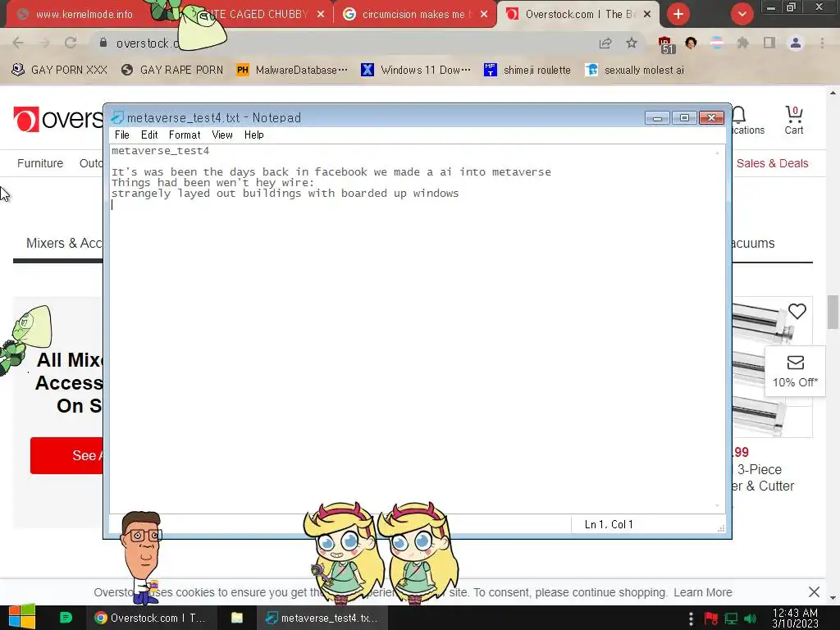Dismiss the cookie banner with X
Screen dimensions: 840x630
click(814, 592)
